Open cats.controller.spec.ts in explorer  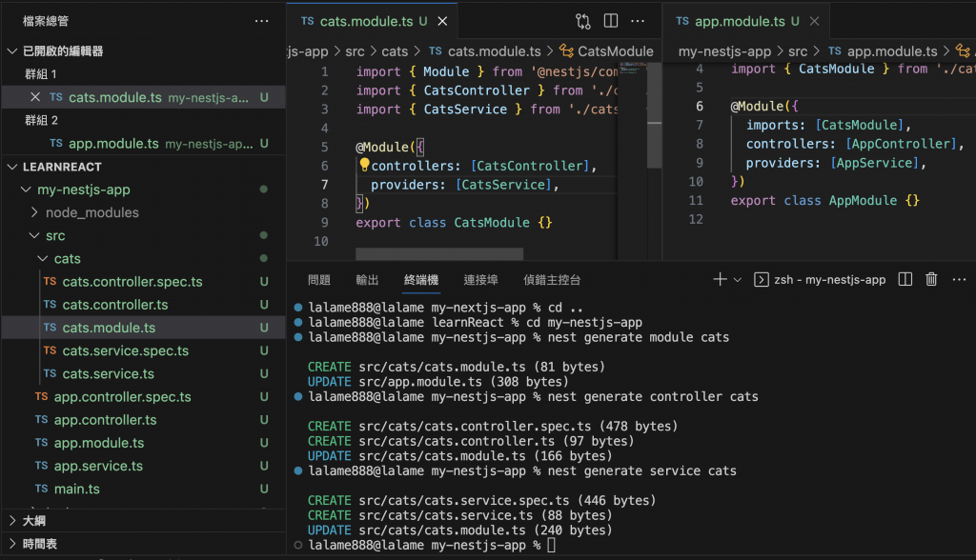(144, 281)
